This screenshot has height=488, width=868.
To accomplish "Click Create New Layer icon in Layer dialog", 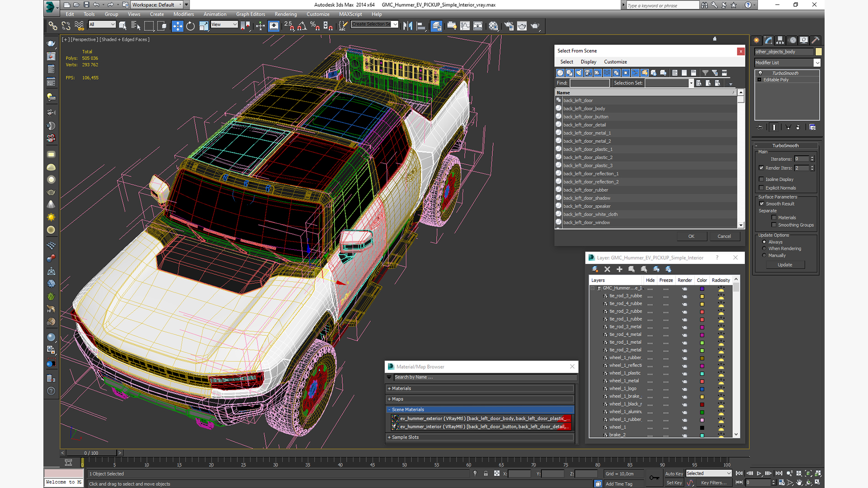I will (595, 269).
